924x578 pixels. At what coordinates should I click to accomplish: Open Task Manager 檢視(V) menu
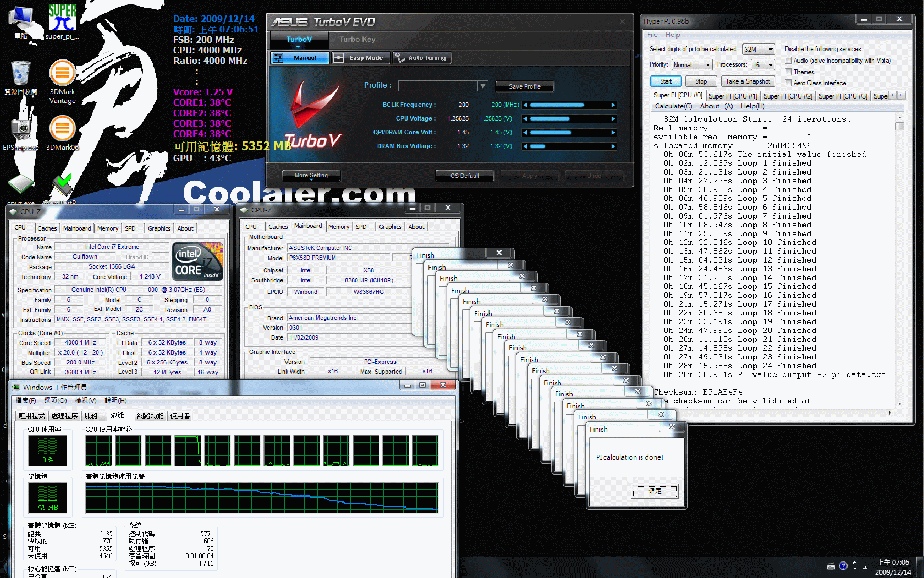point(86,401)
